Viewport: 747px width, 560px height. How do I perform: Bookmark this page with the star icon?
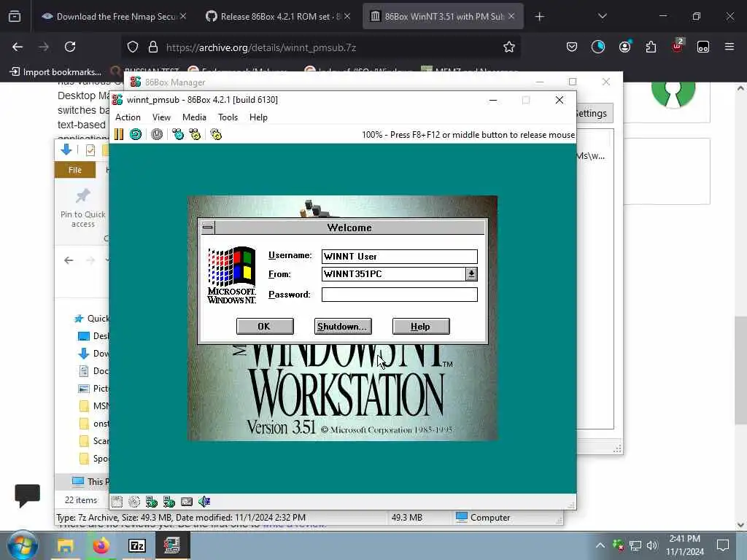[x=508, y=47]
